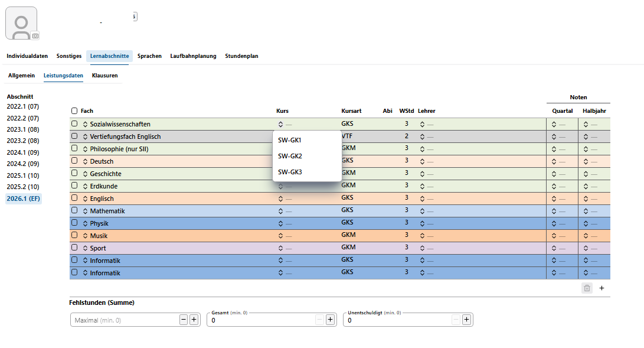The height and width of the screenshot is (348, 644).
Task: Increase Gesamt absence hours with plus
Action: [330, 320]
